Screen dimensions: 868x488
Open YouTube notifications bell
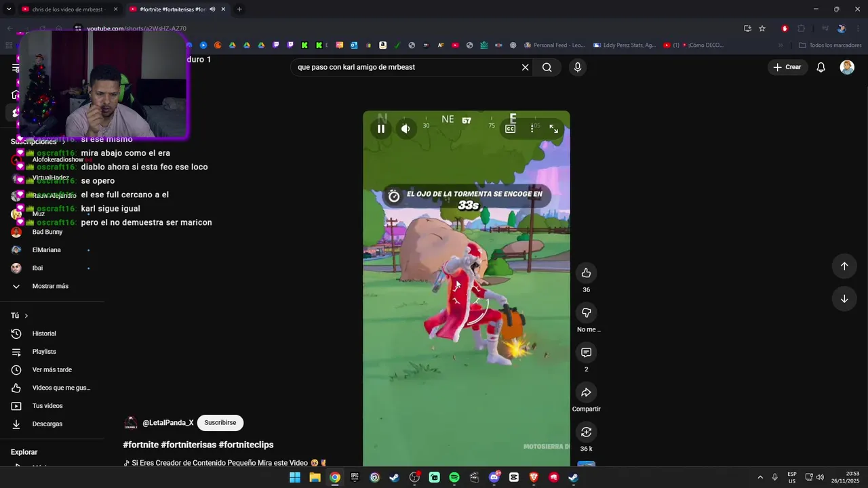pos(821,67)
